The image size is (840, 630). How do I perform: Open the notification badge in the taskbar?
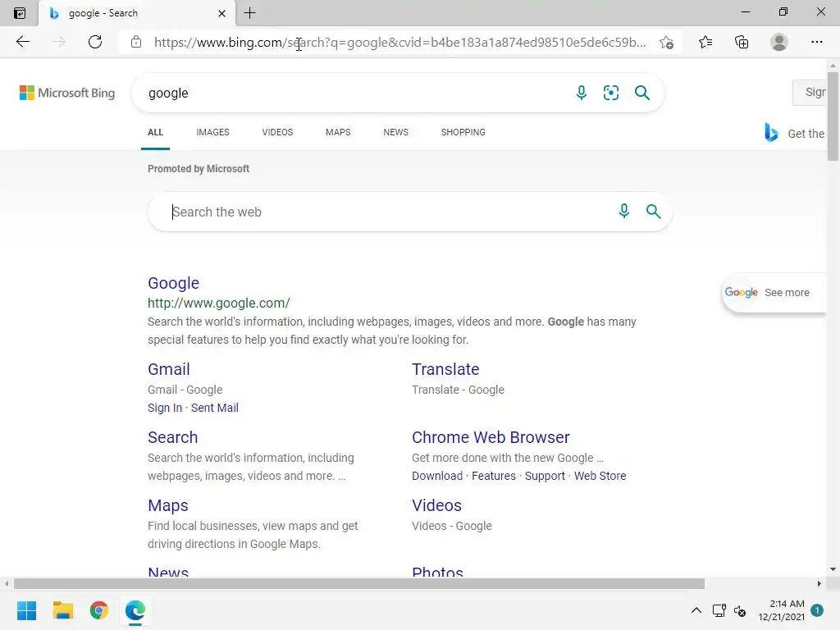click(x=817, y=610)
